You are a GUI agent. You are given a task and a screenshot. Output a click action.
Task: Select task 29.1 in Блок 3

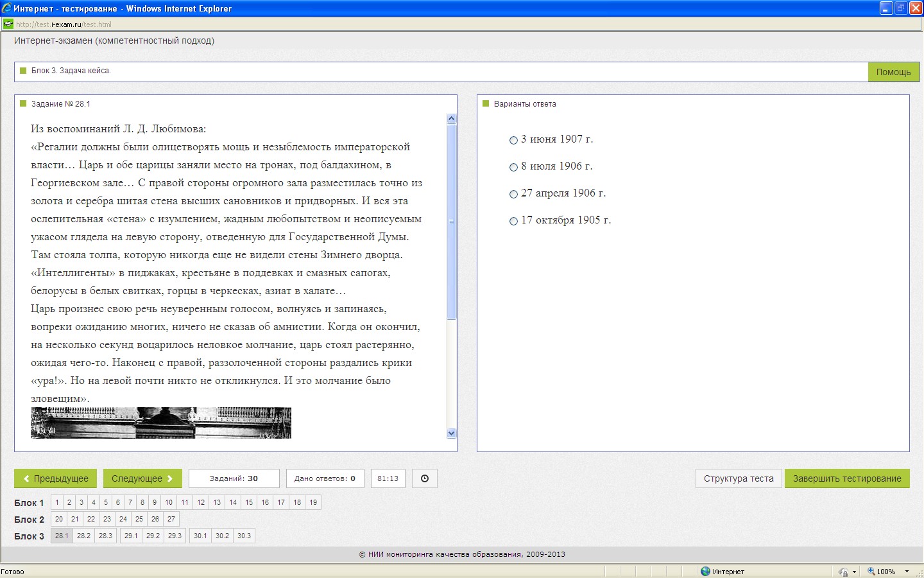point(131,536)
